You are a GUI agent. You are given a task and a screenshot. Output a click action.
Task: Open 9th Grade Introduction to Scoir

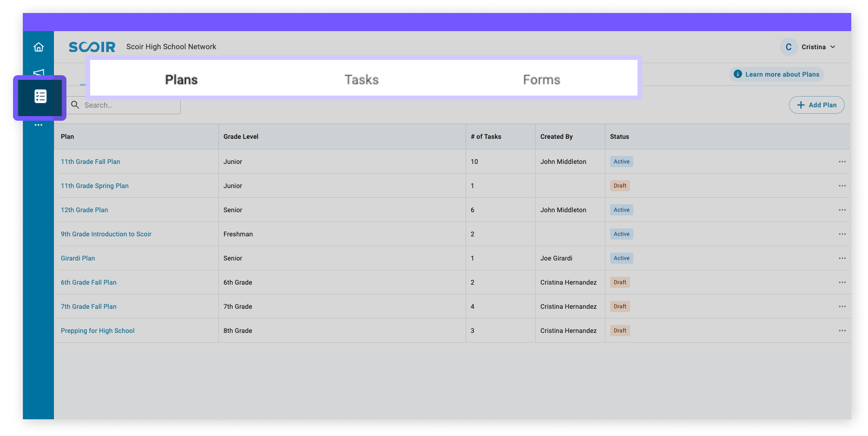(106, 234)
